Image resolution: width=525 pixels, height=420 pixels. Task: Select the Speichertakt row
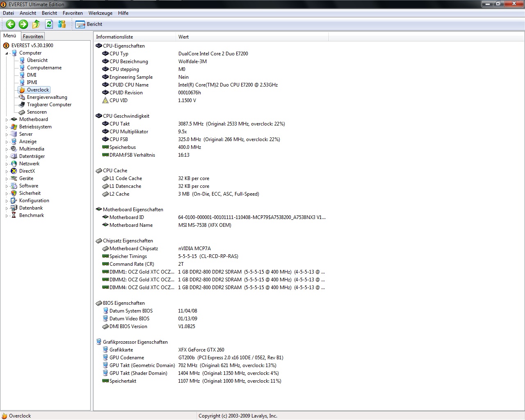210,381
